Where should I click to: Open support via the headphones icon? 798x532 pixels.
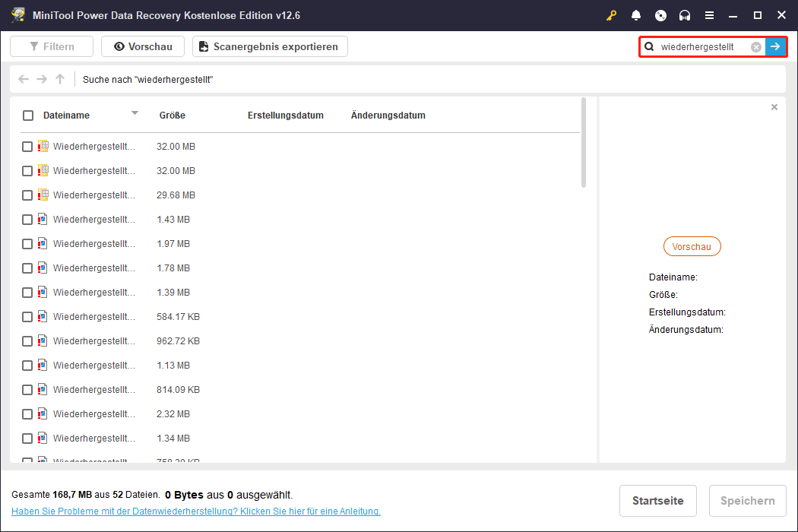(684, 15)
